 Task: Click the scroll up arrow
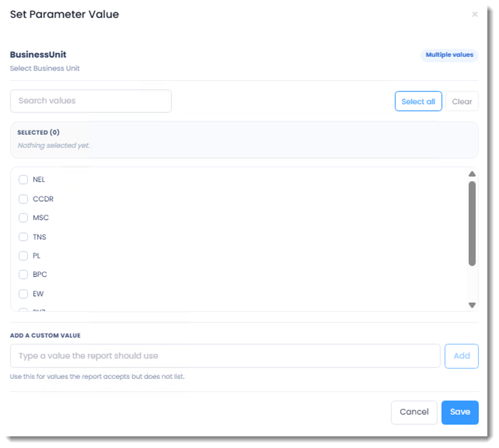click(x=472, y=174)
